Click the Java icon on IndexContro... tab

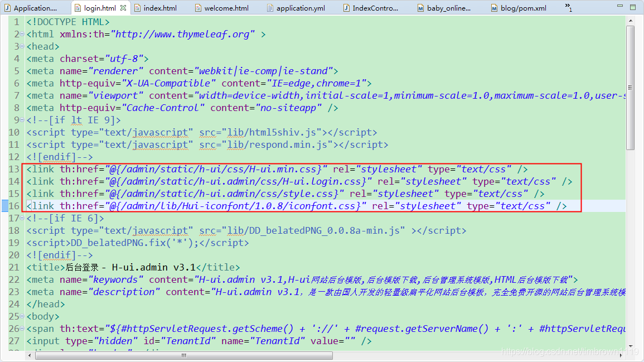346,8
